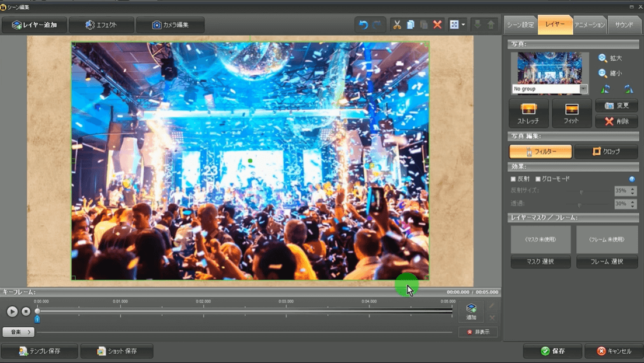This screenshot has width=644, height=363.
Task: Switch to the アニメーション tab
Action: (590, 25)
